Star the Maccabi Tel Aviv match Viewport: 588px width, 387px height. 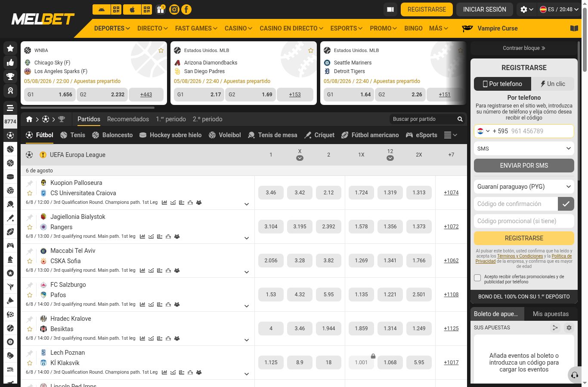click(x=30, y=261)
